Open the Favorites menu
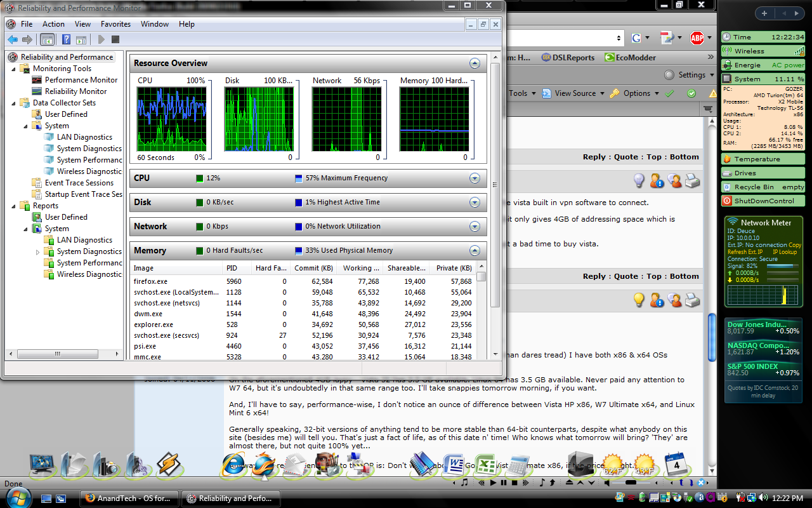812x508 pixels. click(115, 24)
